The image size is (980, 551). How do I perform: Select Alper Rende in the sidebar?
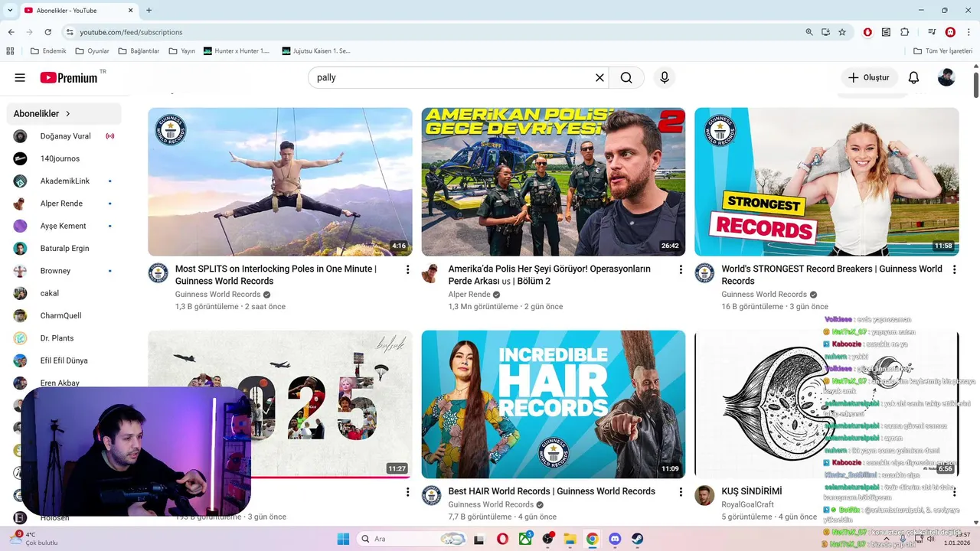click(63, 204)
